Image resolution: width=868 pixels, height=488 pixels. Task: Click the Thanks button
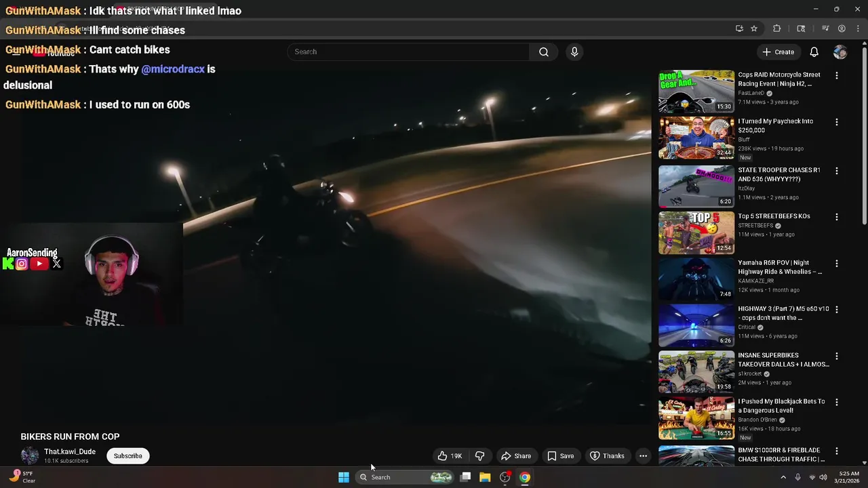click(x=607, y=456)
